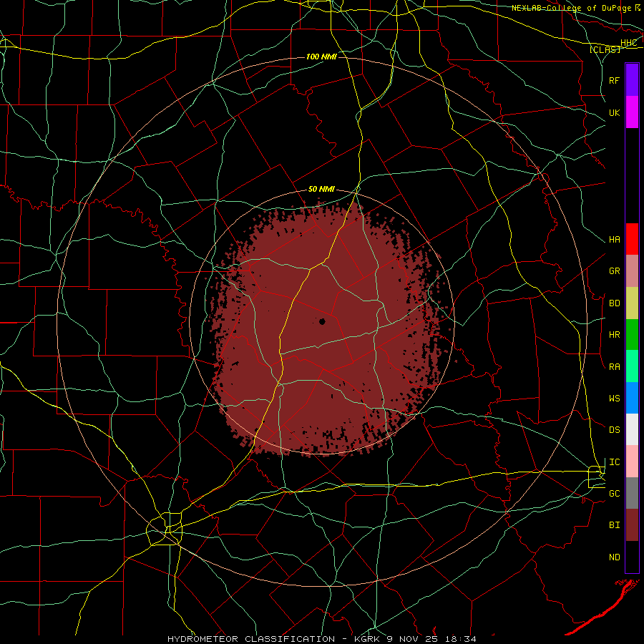Screen dimensions: 644x644
Task: Click the 'UK' legend label
Action: [x=614, y=112]
